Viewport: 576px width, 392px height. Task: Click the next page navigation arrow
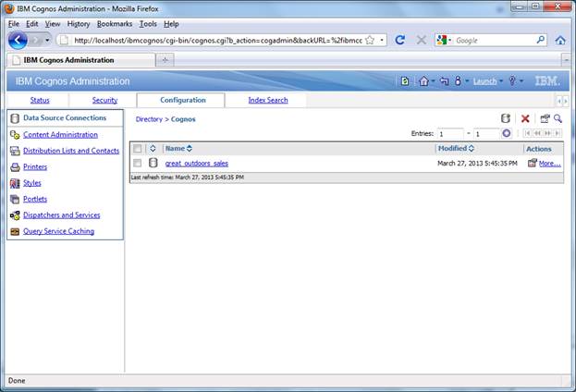pos(547,133)
